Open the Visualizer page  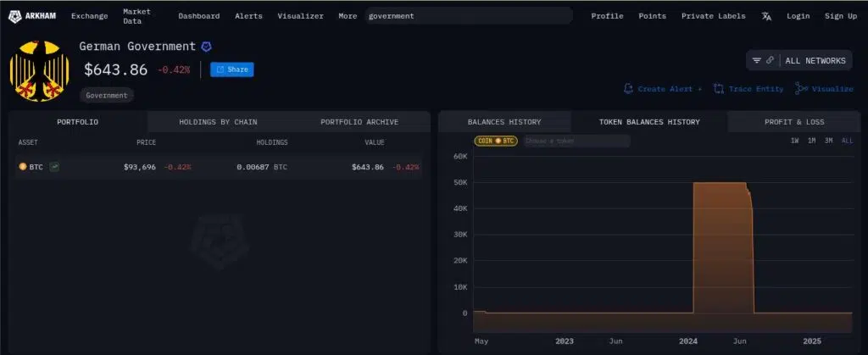(x=301, y=16)
